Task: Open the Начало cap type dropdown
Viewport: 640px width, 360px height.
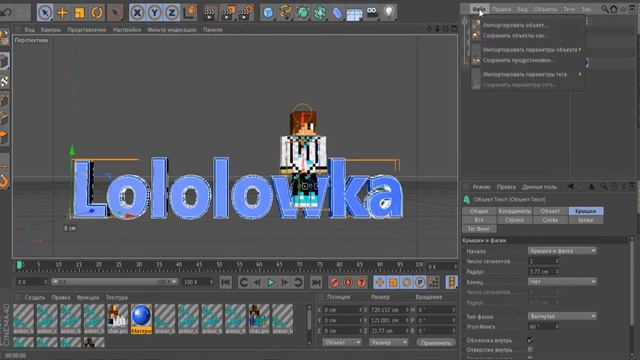Action: 562,251
